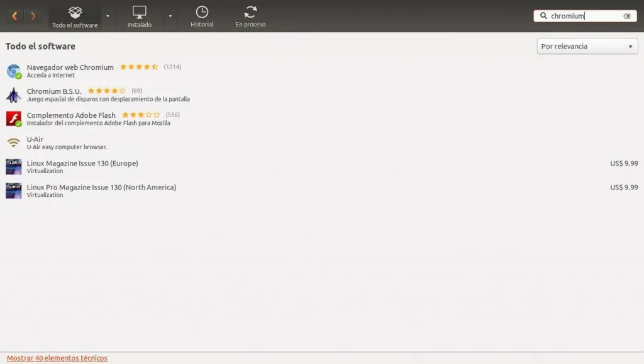Click the Adobe Flash icon
The height and width of the screenshot is (364, 644).
14,119
